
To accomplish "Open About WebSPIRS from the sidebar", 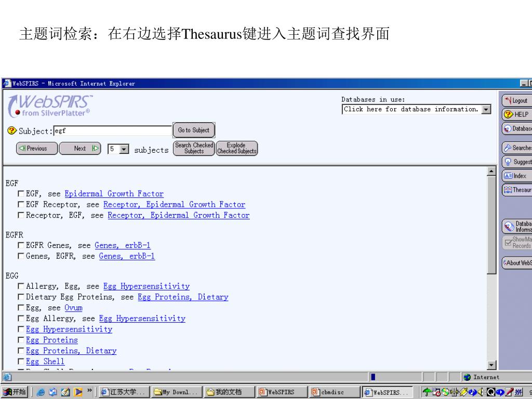I will 517,262.
